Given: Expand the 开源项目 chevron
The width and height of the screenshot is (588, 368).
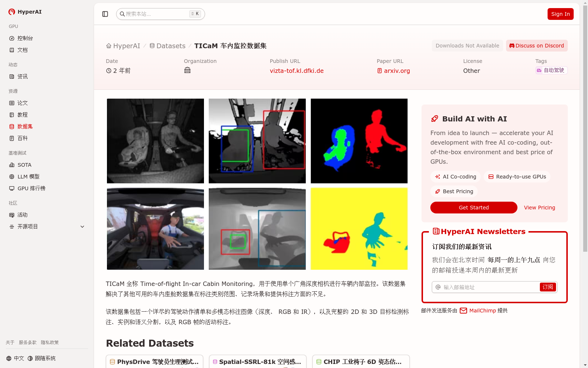Looking at the screenshot, I should 82,227.
